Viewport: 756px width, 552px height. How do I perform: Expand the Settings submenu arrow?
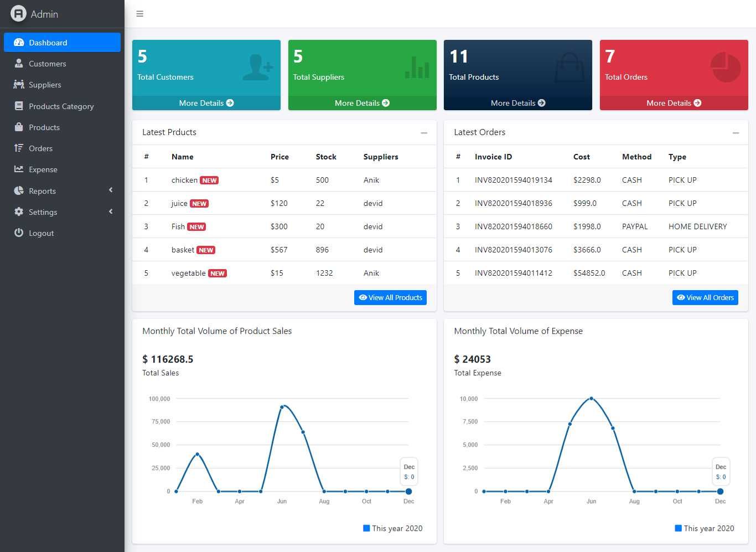pyautogui.click(x=111, y=211)
